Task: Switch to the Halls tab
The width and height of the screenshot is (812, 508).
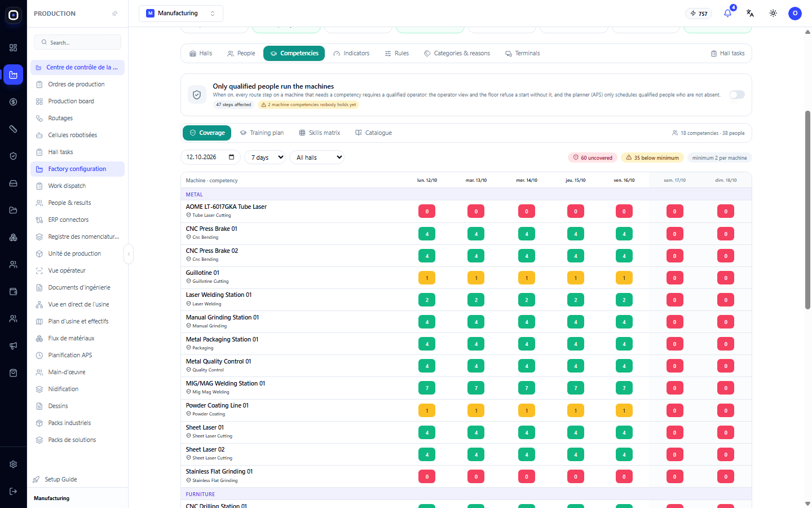Action: tap(201, 54)
